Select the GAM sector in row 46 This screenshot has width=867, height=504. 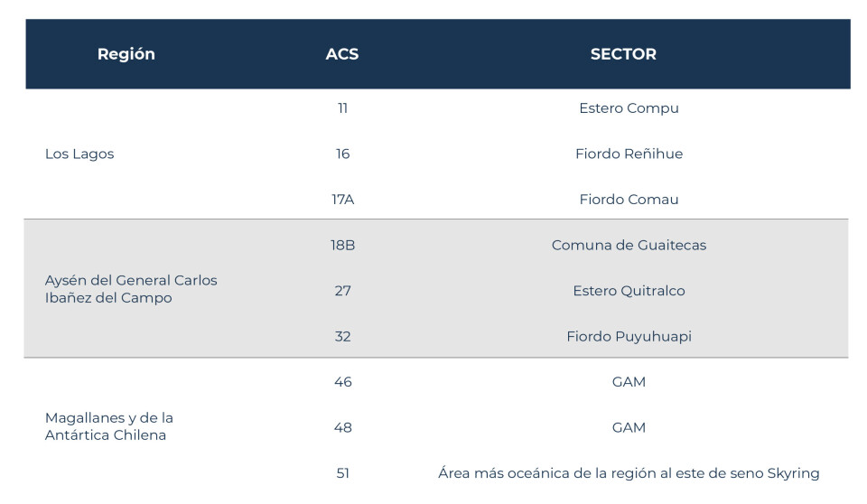pos(629,382)
